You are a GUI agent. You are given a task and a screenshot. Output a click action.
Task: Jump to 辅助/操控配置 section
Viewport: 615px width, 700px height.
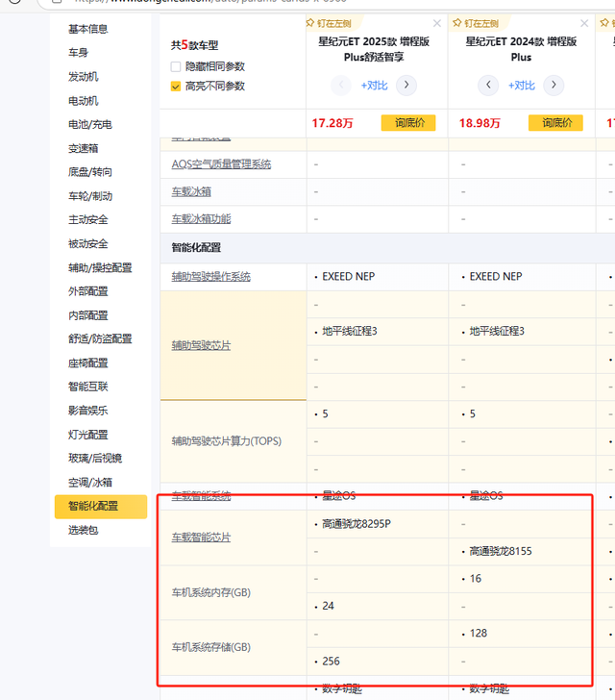(100, 268)
